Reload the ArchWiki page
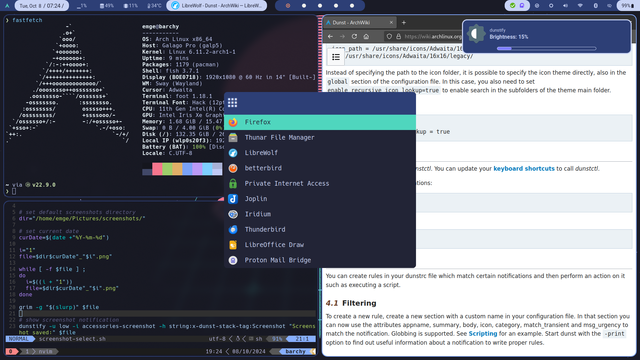 tap(354, 36)
